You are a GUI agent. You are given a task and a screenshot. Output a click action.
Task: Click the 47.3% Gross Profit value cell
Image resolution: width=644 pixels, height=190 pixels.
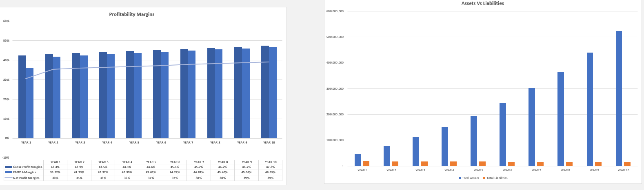tap(270, 167)
